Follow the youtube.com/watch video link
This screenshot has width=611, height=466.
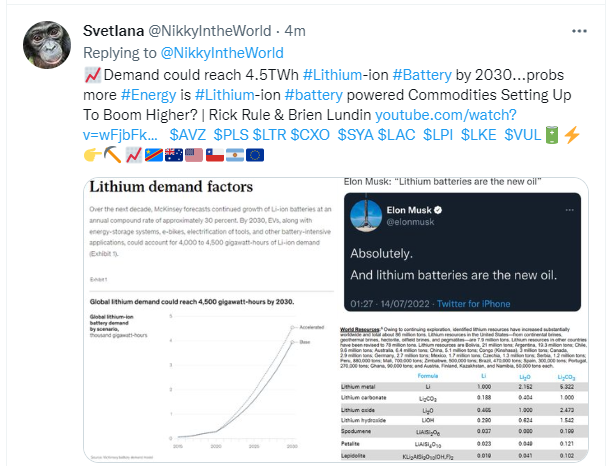pyautogui.click(x=300, y=125)
